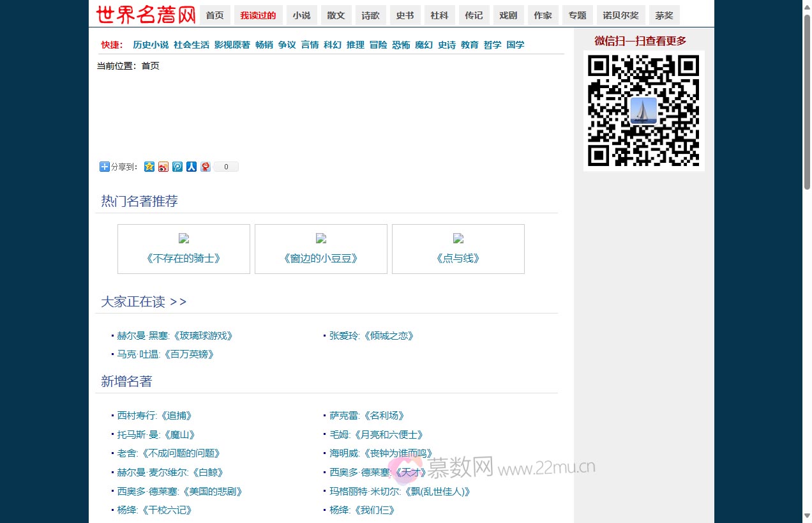Select the 科幻 quick category link
This screenshot has width=812, height=523.
pos(333,45)
